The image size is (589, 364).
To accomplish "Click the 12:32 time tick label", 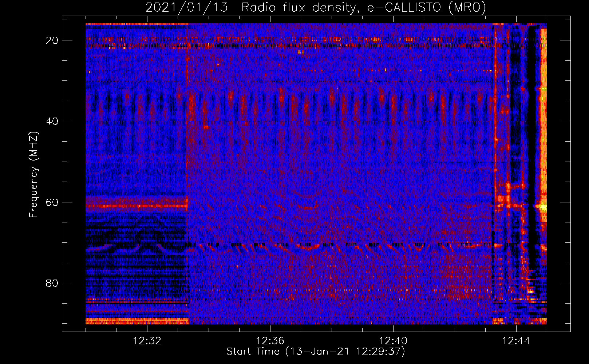I will (147, 341).
